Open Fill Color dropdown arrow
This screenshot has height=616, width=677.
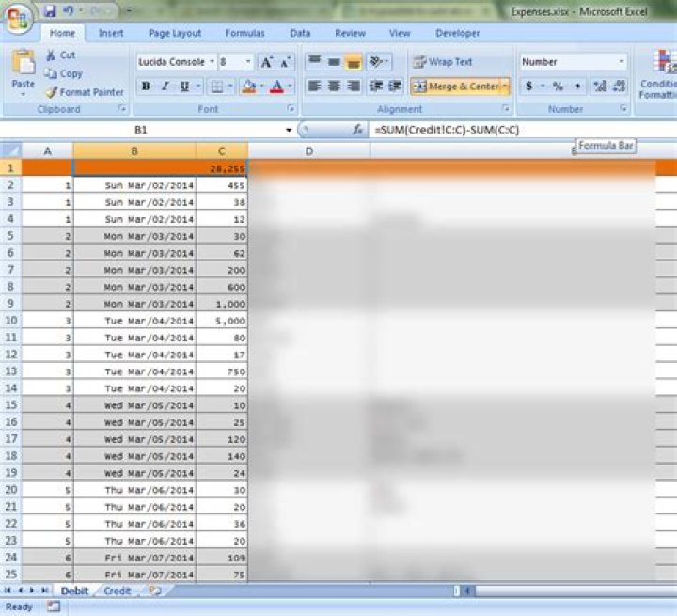point(262,87)
